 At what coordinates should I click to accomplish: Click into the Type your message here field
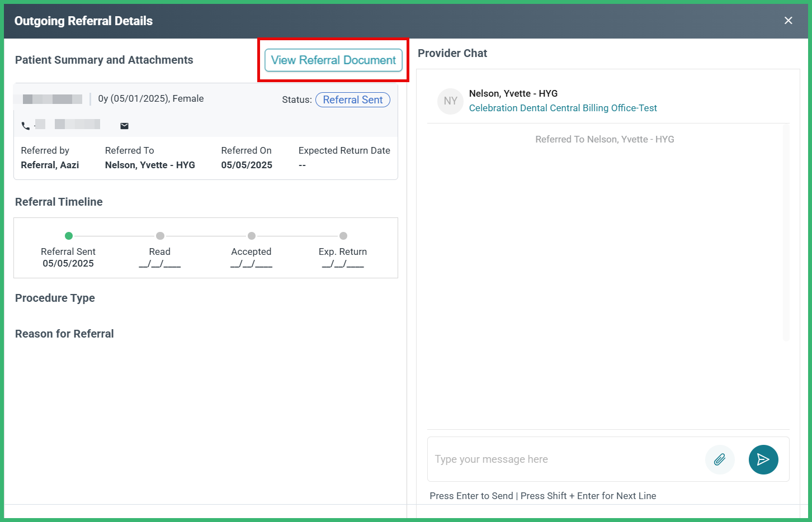(559, 459)
